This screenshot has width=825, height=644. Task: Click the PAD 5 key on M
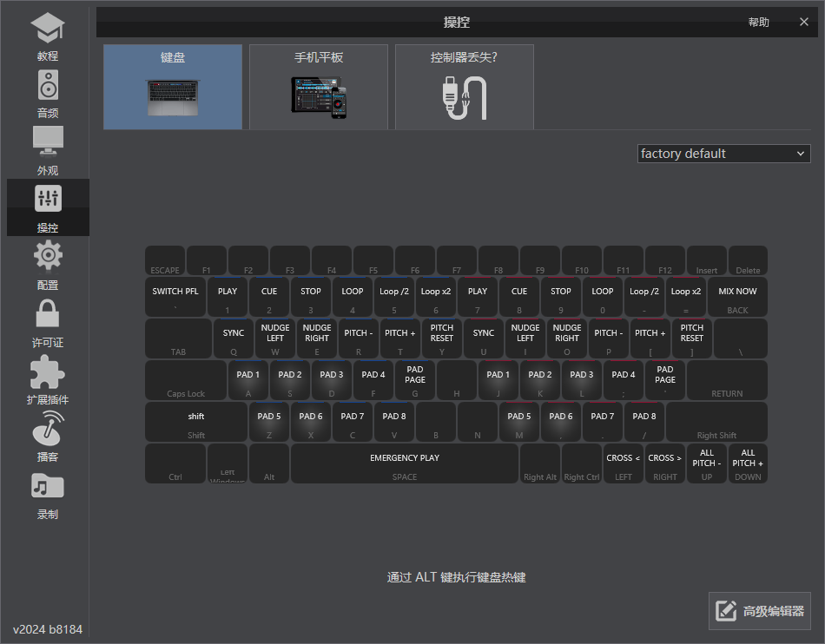(518, 422)
